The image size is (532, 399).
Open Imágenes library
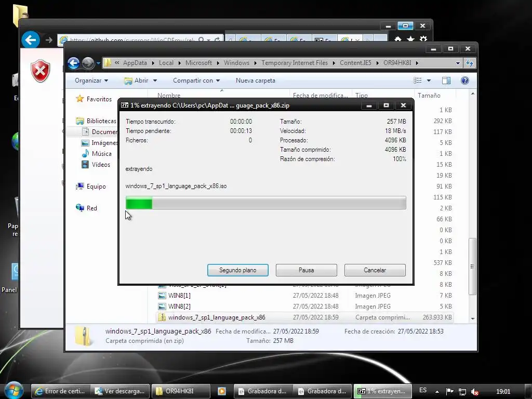point(99,143)
